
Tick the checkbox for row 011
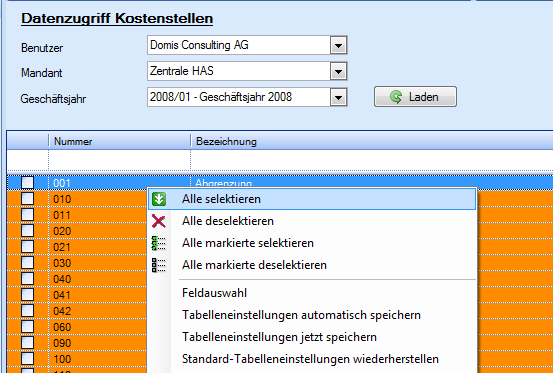(28, 214)
